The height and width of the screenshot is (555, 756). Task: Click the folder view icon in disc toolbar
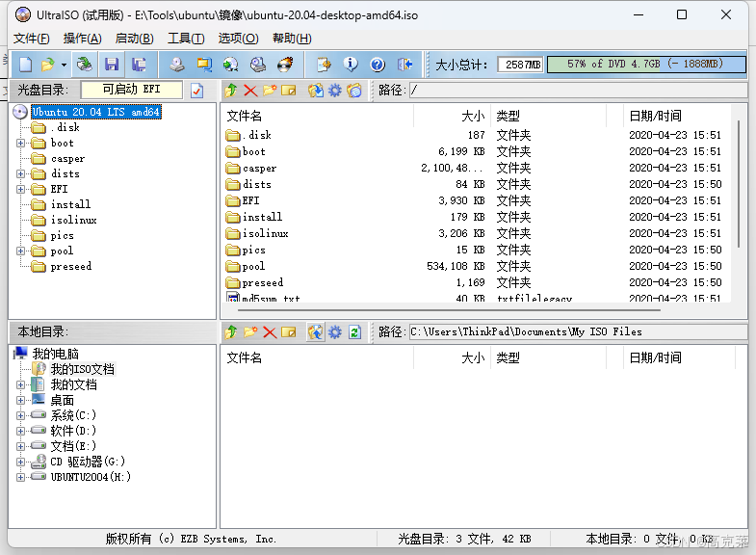click(x=354, y=91)
